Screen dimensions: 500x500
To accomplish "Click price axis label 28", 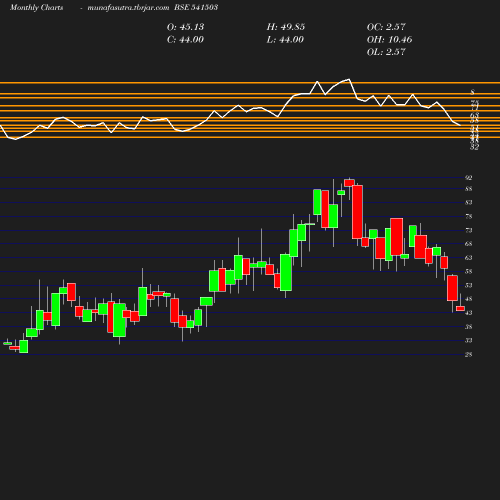I will click(469, 354).
